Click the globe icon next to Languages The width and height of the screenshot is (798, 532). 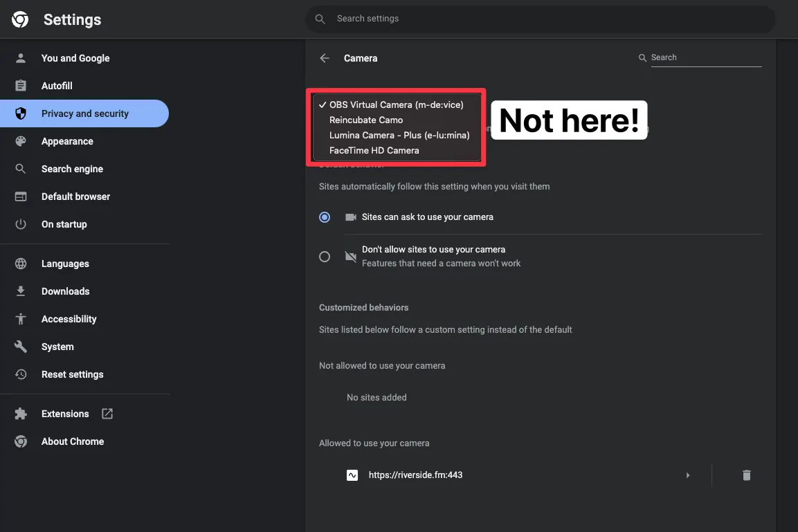[x=20, y=264]
